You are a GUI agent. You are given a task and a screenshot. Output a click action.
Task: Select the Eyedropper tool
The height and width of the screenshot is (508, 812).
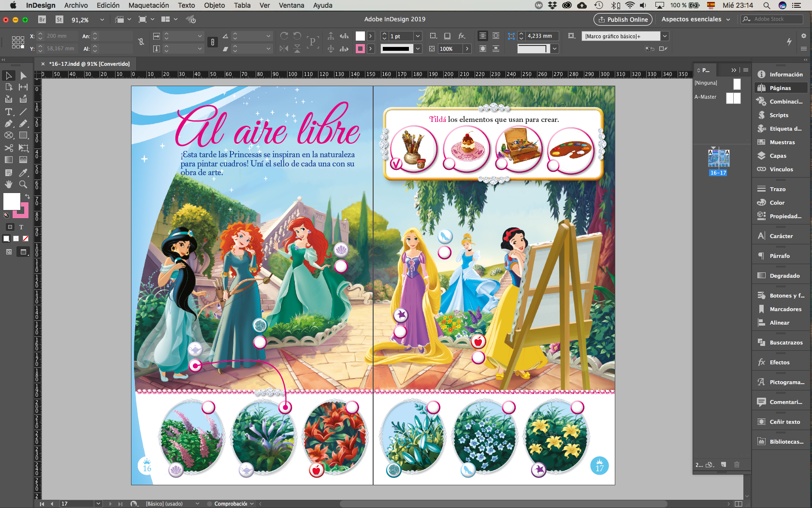tap(23, 173)
